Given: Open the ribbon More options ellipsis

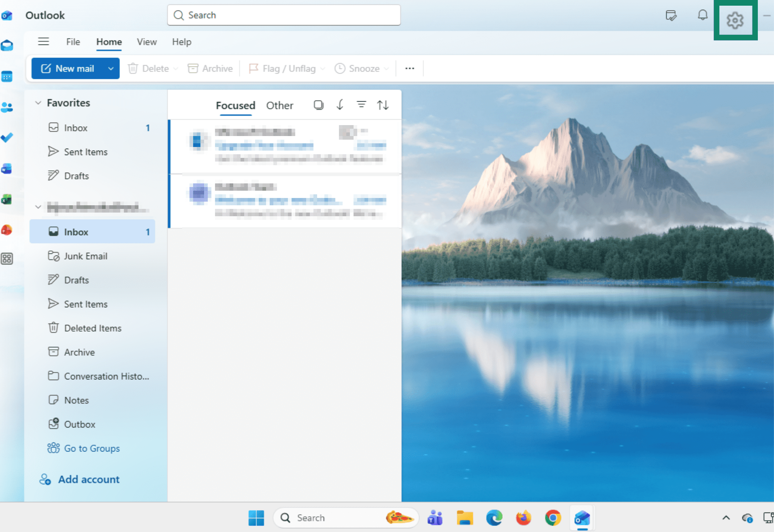Looking at the screenshot, I should click(x=409, y=68).
